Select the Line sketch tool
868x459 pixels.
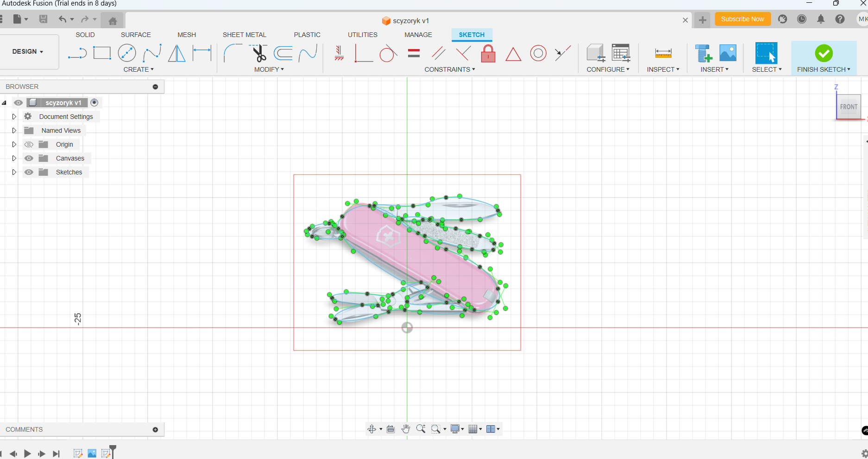[77, 54]
